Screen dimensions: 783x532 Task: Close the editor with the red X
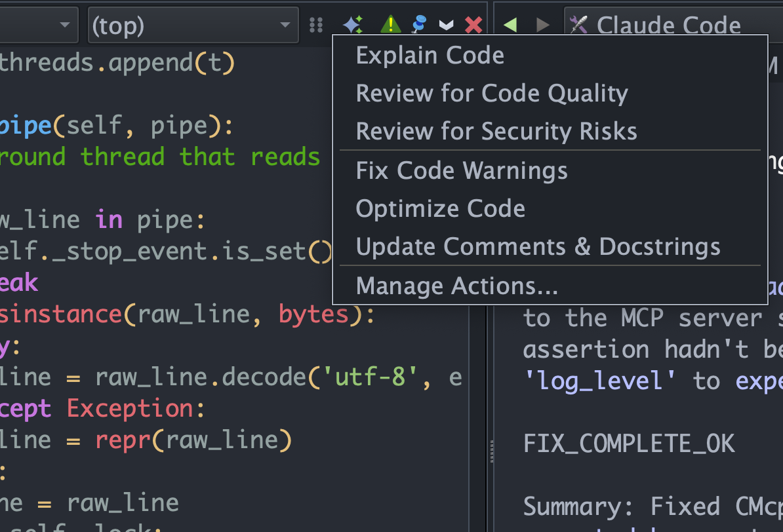[473, 24]
